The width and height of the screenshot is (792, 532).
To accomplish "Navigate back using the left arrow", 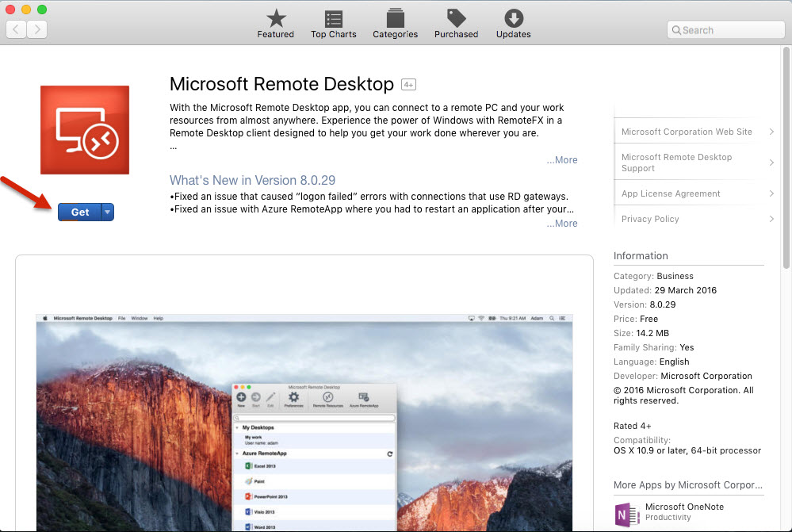I will [x=16, y=29].
